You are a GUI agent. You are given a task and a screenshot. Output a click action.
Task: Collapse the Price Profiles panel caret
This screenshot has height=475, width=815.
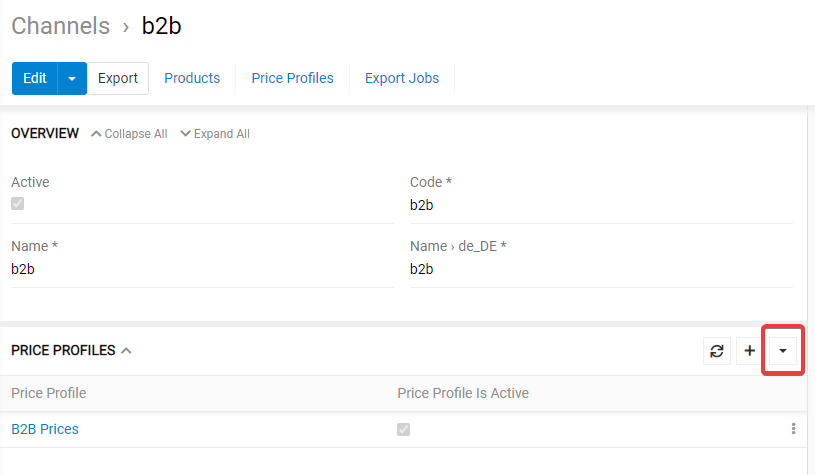coord(126,351)
